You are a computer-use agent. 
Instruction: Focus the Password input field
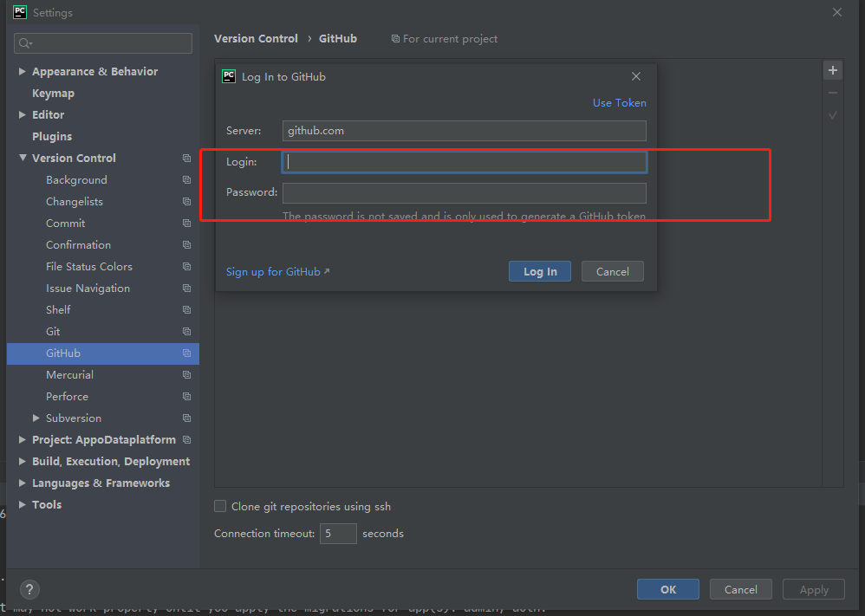click(464, 193)
